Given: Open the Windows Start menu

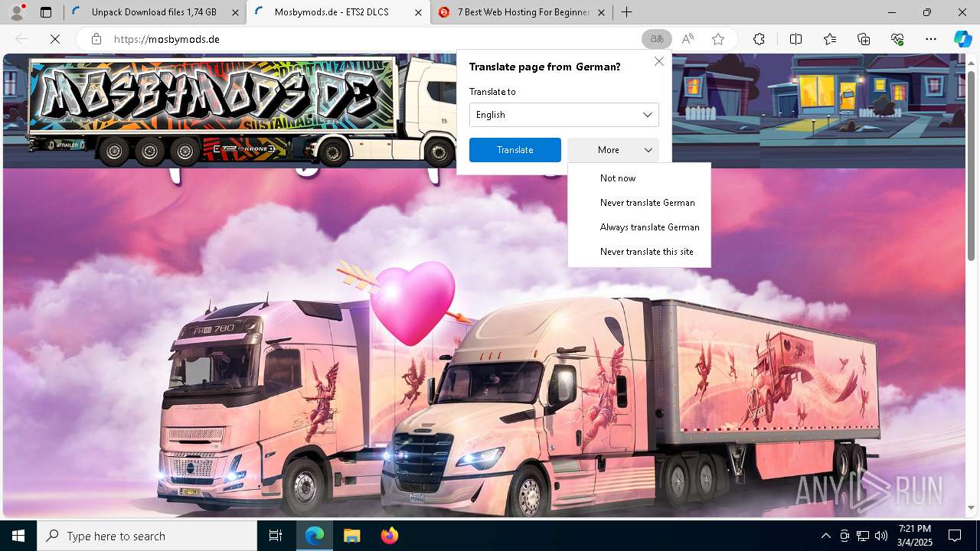Looking at the screenshot, I should [x=18, y=536].
